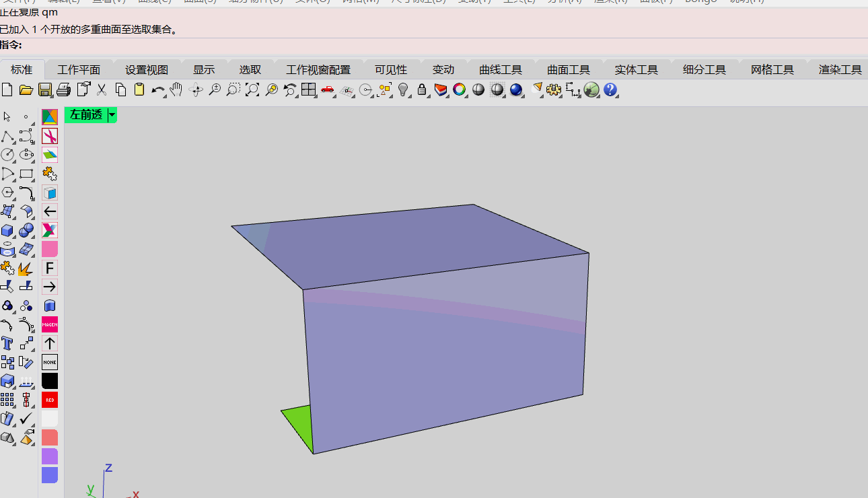Select the RED color swatch
This screenshot has height=498, width=868.
[49, 400]
